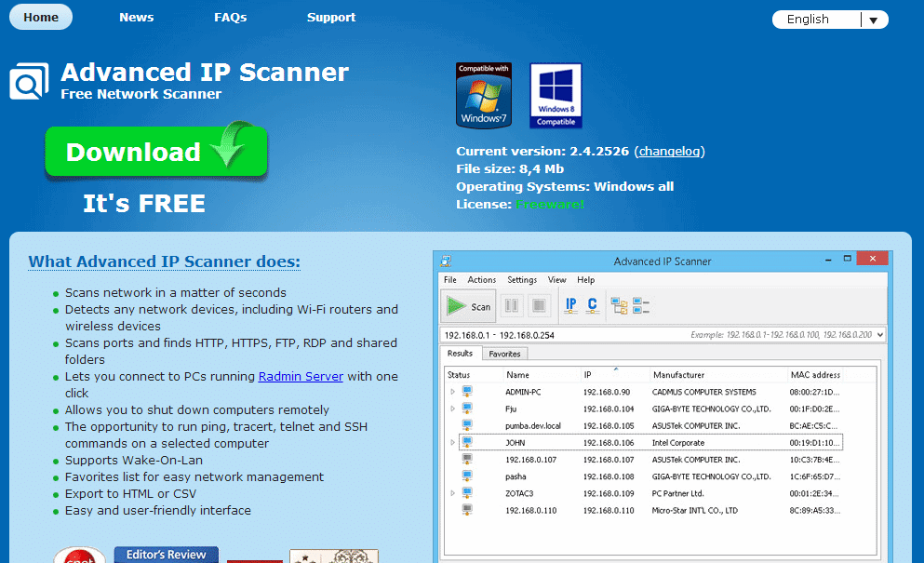The height and width of the screenshot is (563, 924).
Task: Open the View menu in scanner
Action: click(x=556, y=279)
